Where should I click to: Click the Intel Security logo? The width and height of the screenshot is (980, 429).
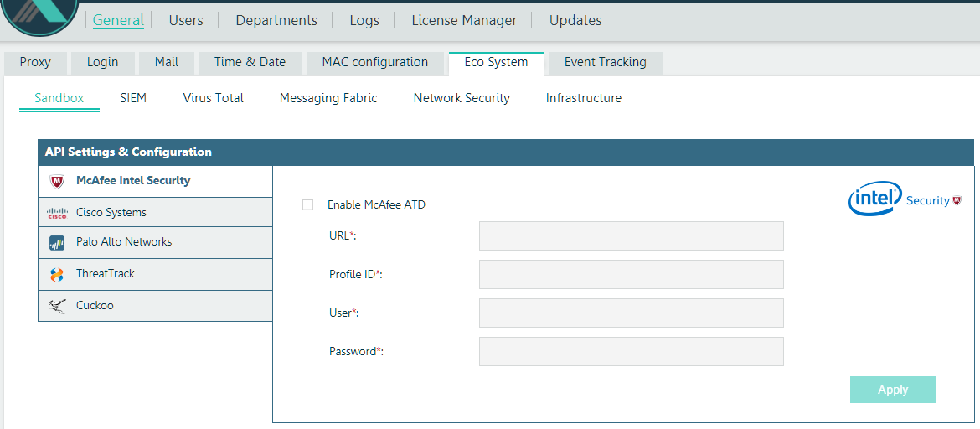coord(905,199)
